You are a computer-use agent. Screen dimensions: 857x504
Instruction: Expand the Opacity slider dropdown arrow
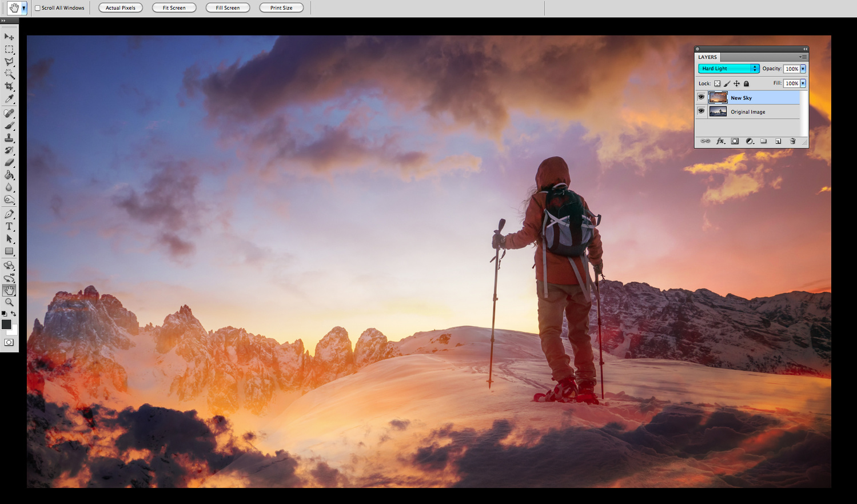pos(803,69)
